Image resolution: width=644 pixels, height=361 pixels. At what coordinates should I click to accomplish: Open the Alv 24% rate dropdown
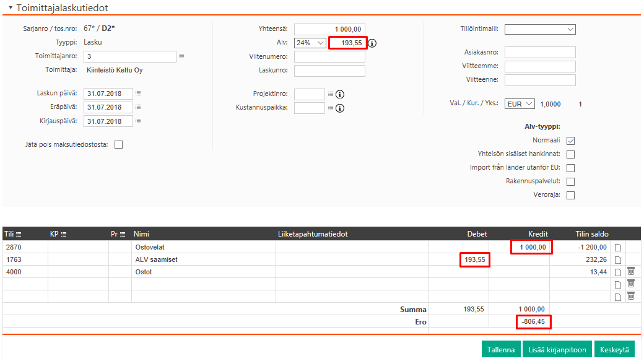coord(310,43)
